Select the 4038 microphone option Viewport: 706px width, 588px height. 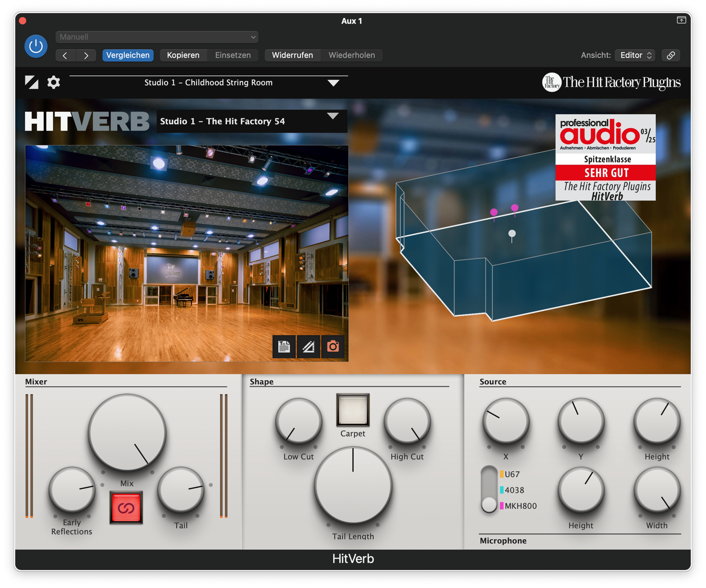point(514,490)
